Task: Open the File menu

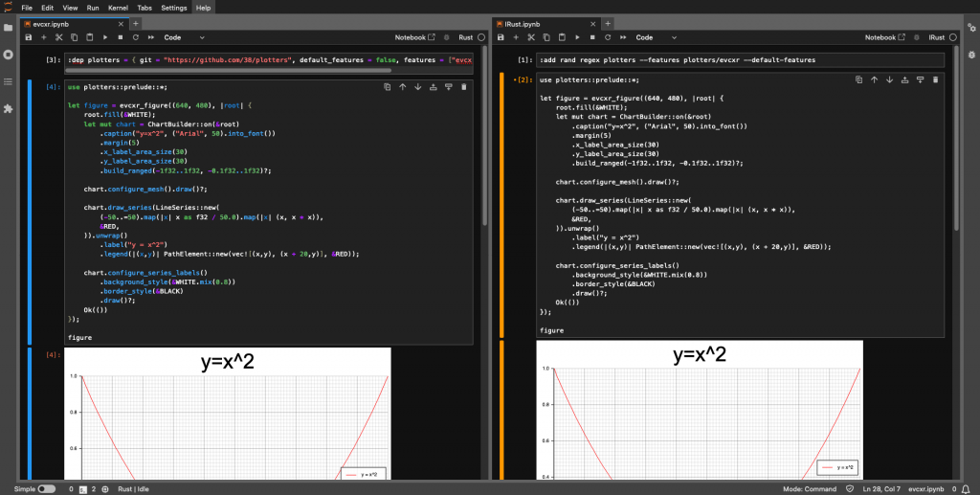Action: (27, 8)
